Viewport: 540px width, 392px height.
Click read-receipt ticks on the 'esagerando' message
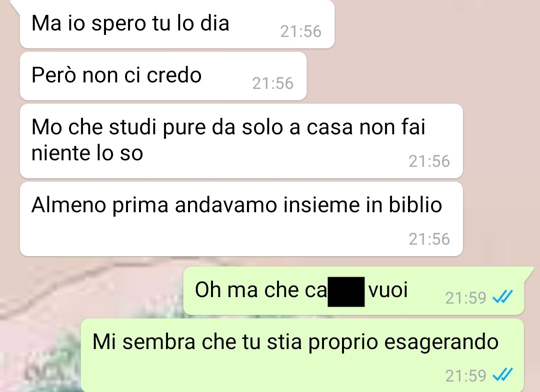point(503,375)
